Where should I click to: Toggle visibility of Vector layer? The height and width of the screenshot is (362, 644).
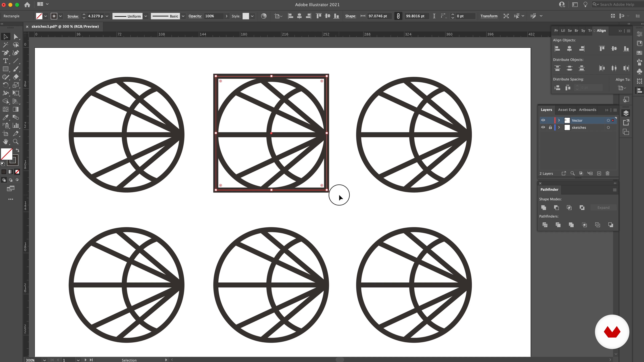pyautogui.click(x=543, y=120)
